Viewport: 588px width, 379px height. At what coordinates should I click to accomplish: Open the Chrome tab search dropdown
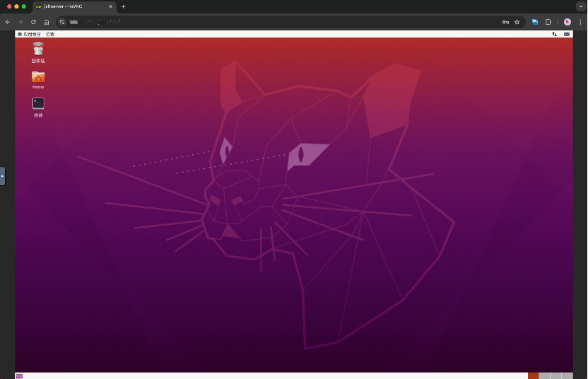pyautogui.click(x=580, y=6)
